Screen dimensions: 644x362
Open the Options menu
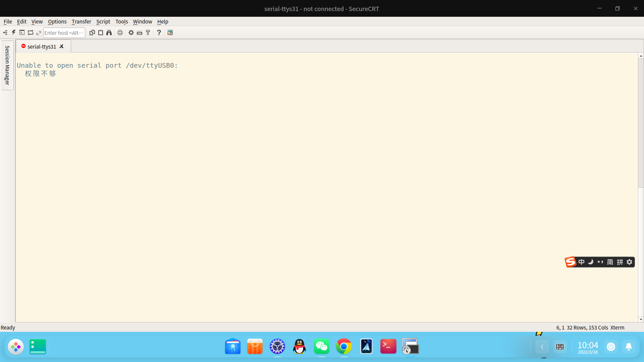coord(57,21)
